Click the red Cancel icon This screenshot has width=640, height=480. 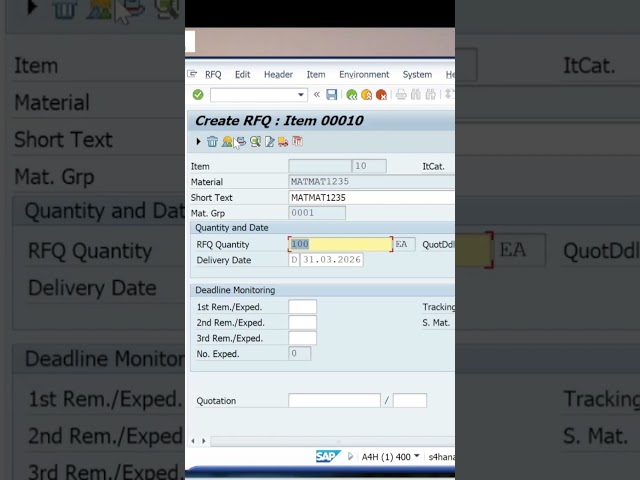(x=381, y=95)
